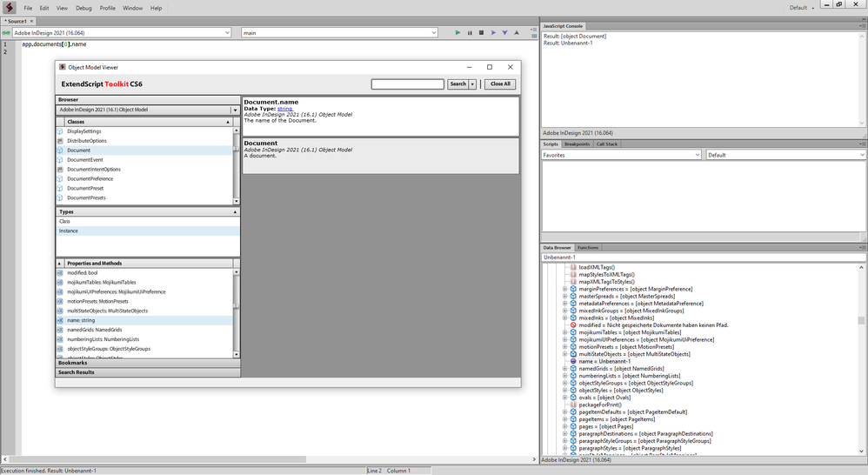Click the property icon beside 'namedGrids: NamedGrids'

(x=60, y=330)
